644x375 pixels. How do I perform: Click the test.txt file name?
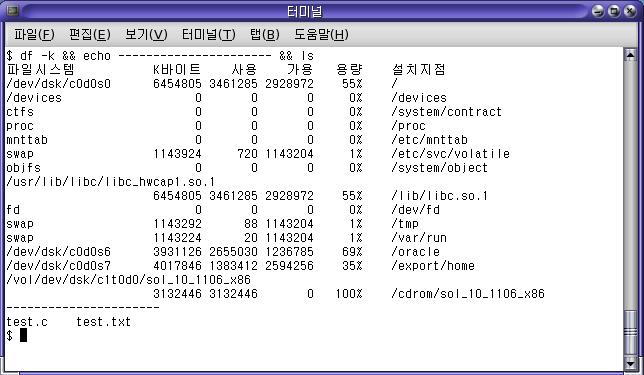tap(104, 321)
